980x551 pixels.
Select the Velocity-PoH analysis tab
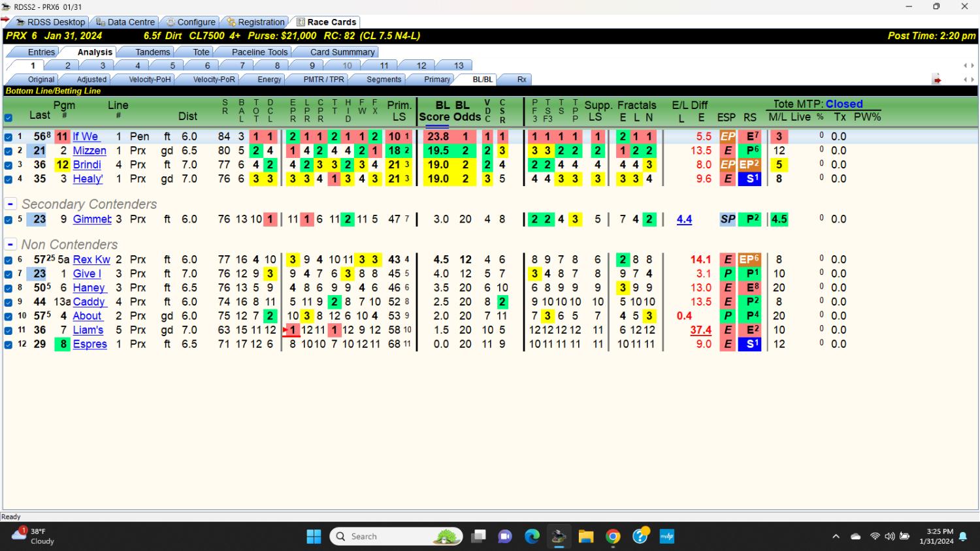pos(150,80)
